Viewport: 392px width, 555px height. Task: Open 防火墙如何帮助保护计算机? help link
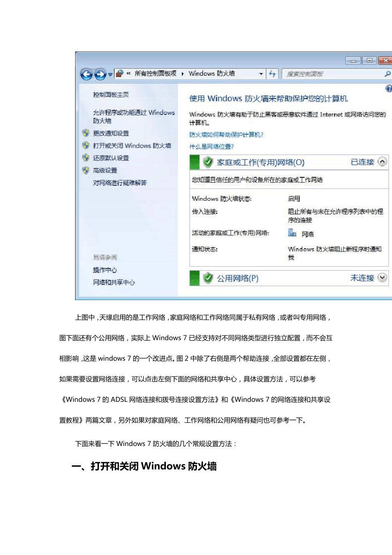[226, 135]
